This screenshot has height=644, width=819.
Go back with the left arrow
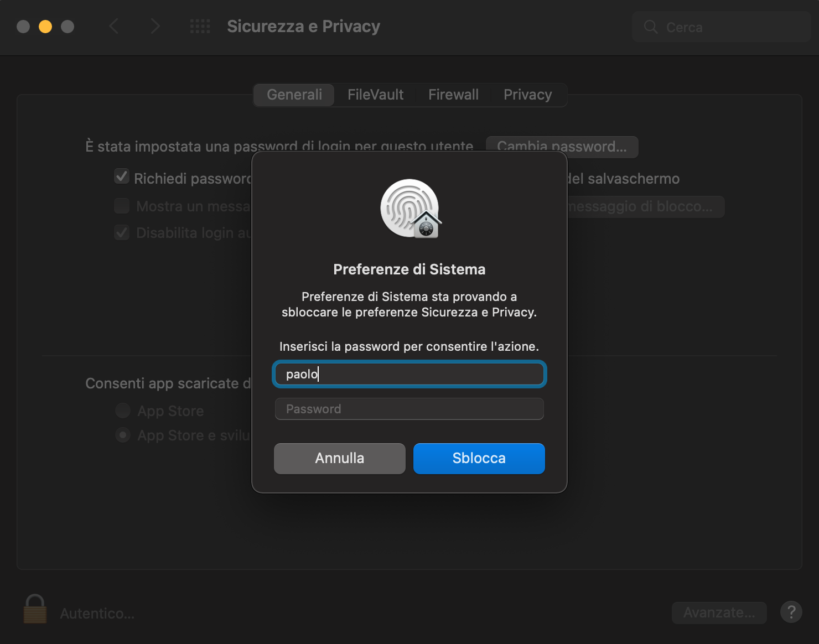coord(114,26)
